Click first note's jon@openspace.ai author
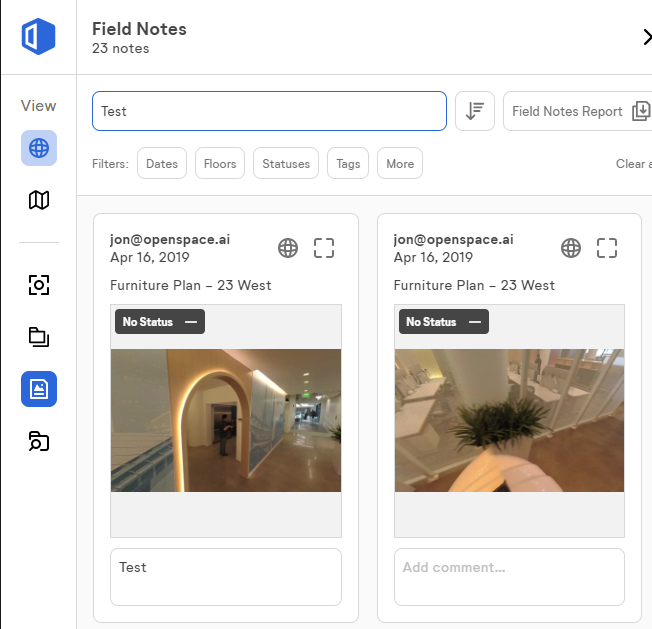Screen dimensions: 652x629 coord(170,239)
